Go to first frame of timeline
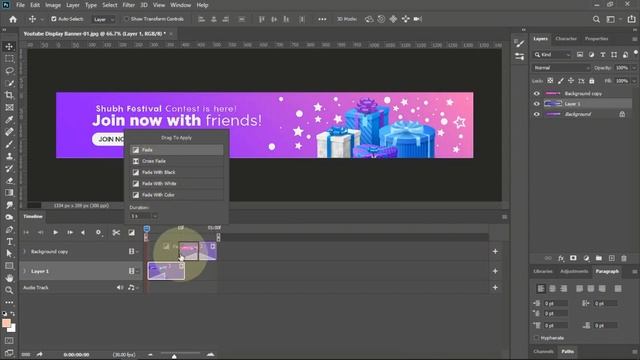 pyautogui.click(x=26, y=233)
